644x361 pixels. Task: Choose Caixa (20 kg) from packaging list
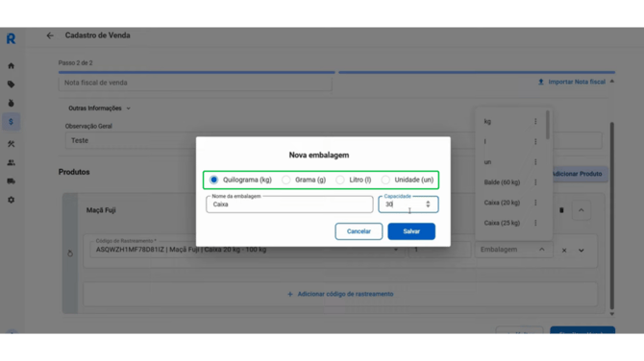tap(502, 203)
